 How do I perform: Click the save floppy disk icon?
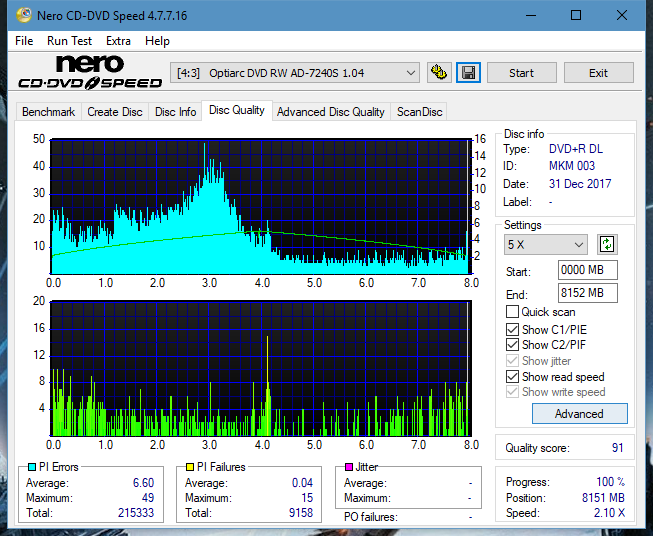(x=468, y=73)
